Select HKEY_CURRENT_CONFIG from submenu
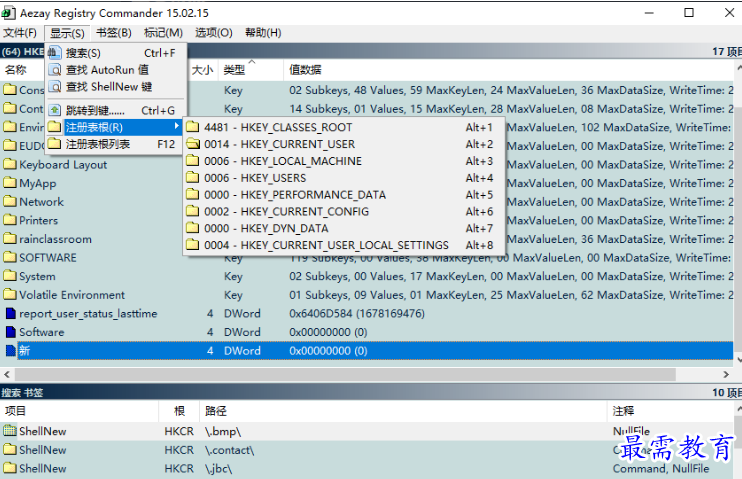742x479 pixels. pos(344,212)
